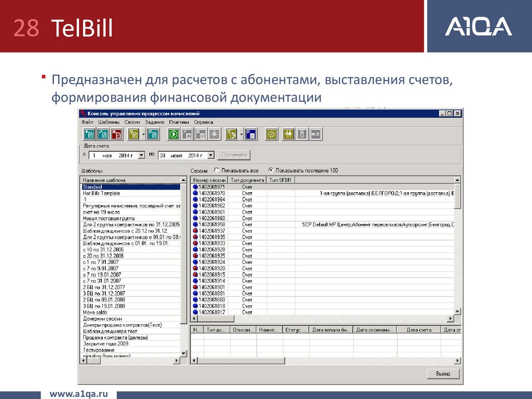Click the 'Название шаблона' column header
Screen dimensions: 532x399
(x=130, y=180)
